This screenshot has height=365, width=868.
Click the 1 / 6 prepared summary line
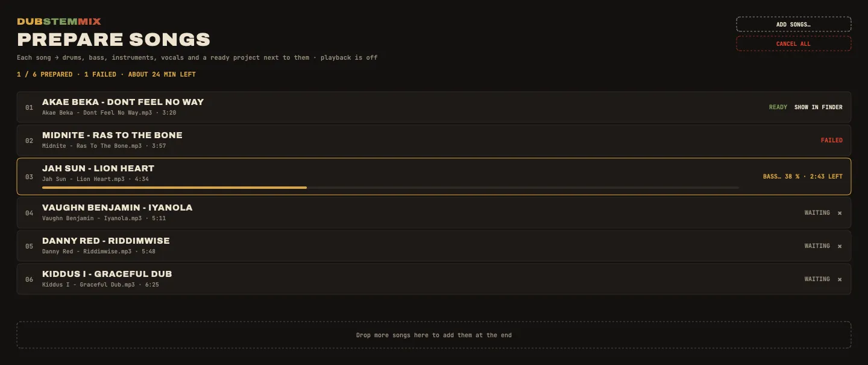click(106, 75)
